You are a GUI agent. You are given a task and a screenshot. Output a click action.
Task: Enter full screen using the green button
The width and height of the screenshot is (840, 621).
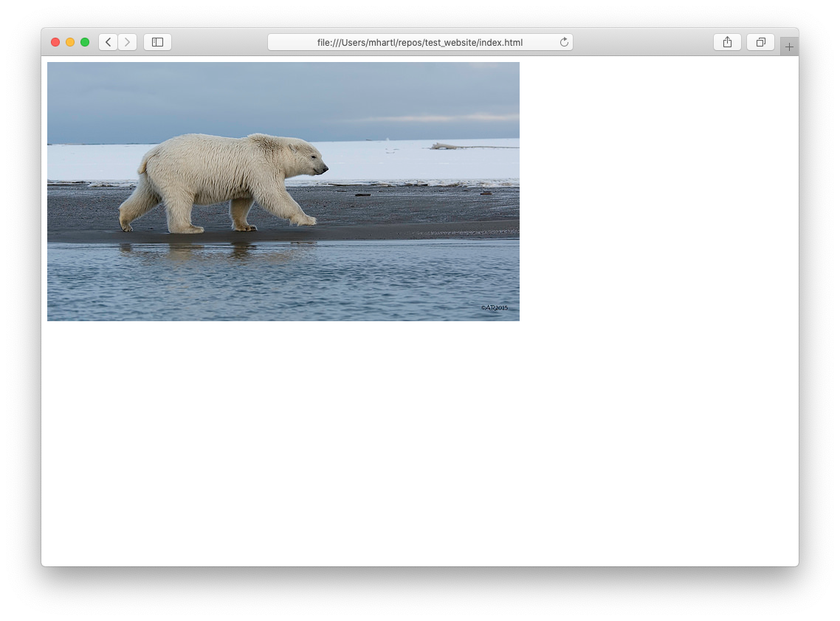click(x=85, y=42)
